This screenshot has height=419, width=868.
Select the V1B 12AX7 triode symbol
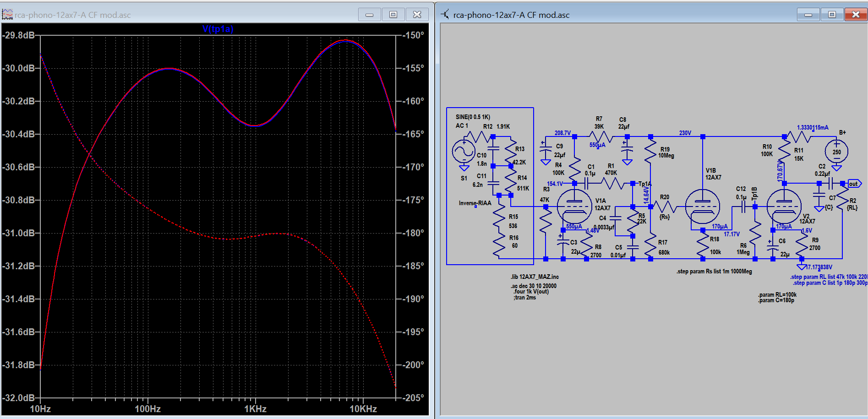pos(703,207)
